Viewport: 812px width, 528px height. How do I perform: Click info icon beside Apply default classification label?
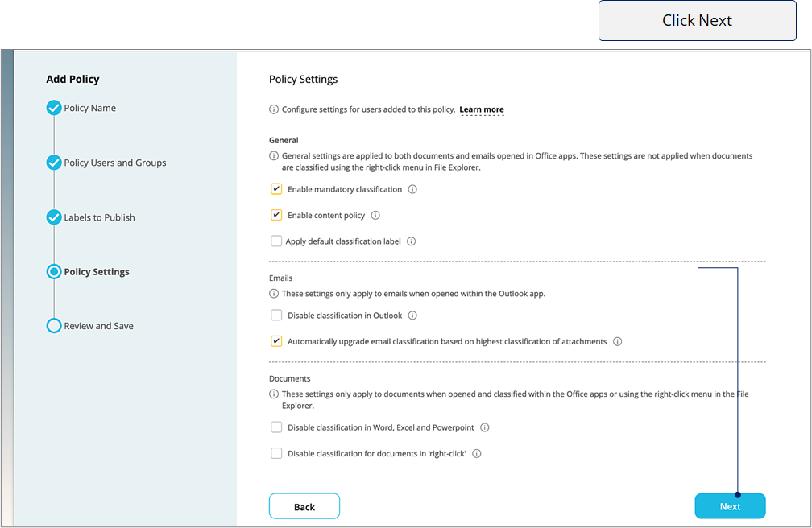pos(411,241)
